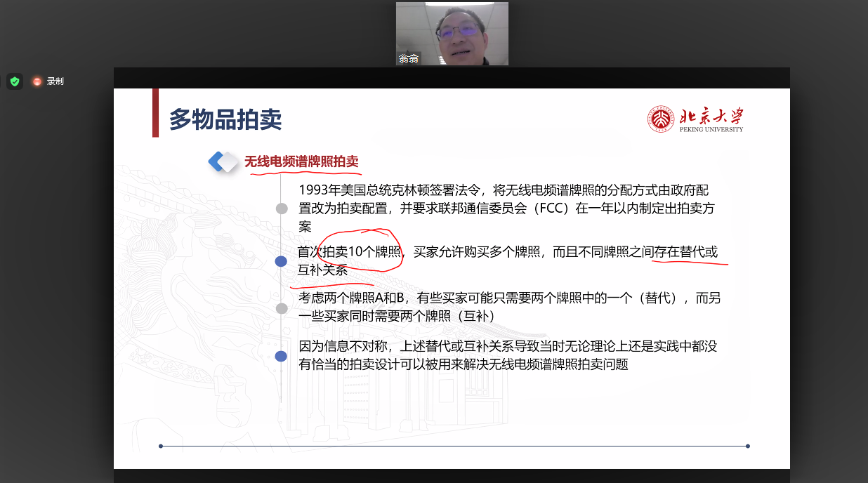
Task: Click the gray bullet beside 1993年 paragraph
Action: [282, 209]
